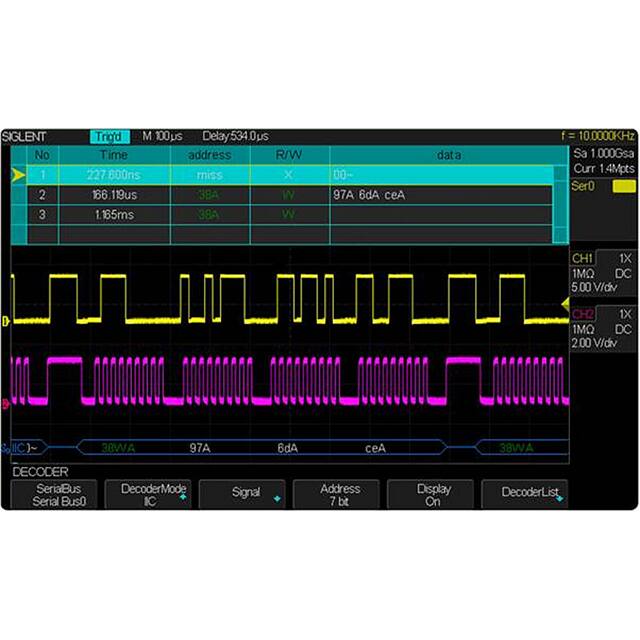Screen dimensions: 640x640
Task: Click the Curr 1.4Mpts memory depth
Action: click(603, 169)
